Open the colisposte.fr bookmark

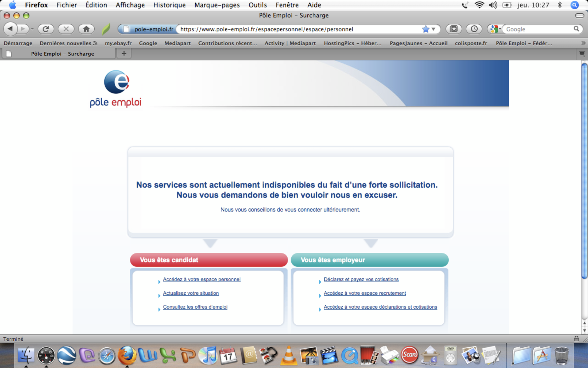pyautogui.click(x=471, y=43)
